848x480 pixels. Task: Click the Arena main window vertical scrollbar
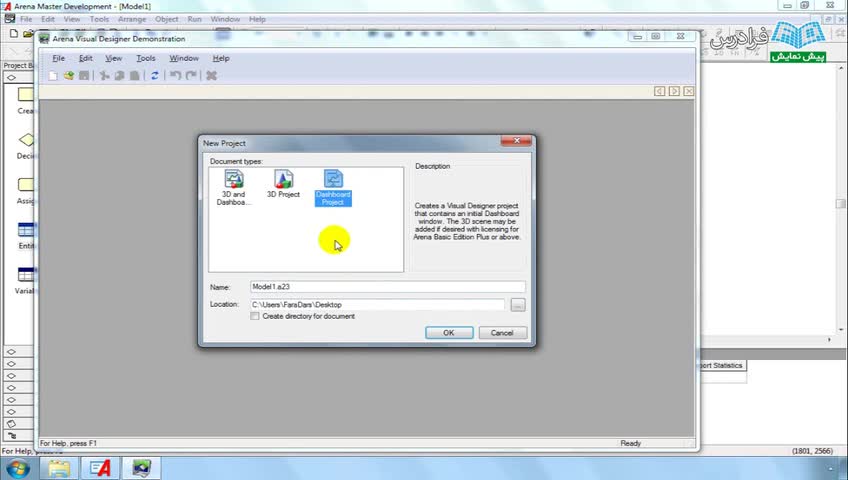841,203
